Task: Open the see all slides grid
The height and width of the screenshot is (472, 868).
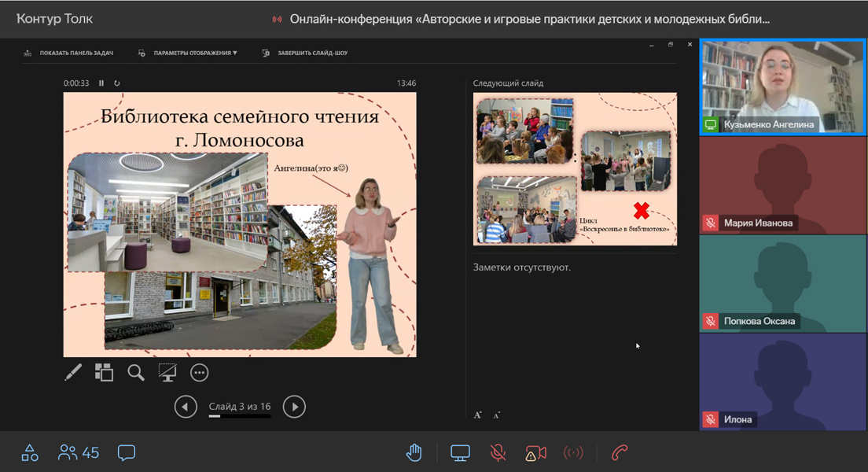Action: [x=104, y=372]
